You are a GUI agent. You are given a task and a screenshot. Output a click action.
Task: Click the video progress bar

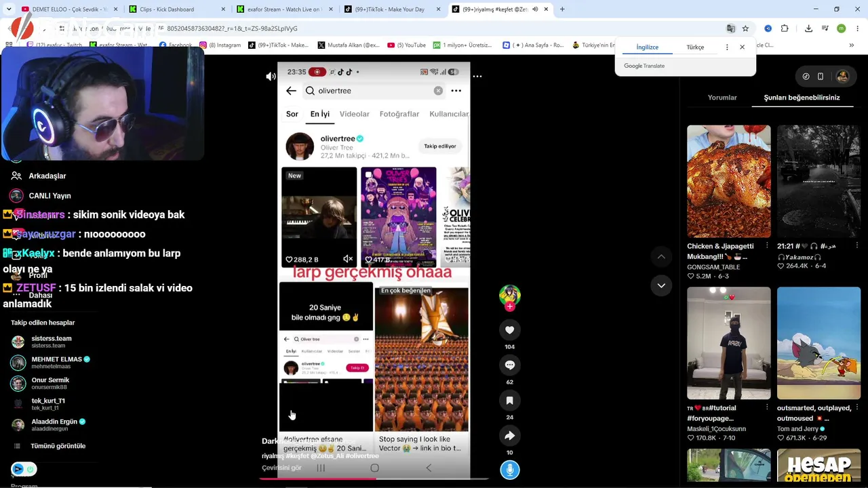pos(373,479)
